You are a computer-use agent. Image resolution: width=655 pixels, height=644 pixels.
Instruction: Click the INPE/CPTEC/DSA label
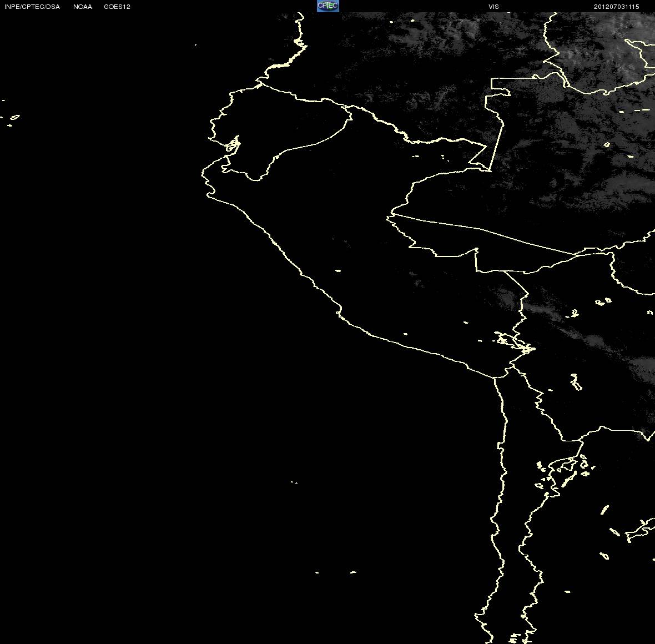point(32,7)
